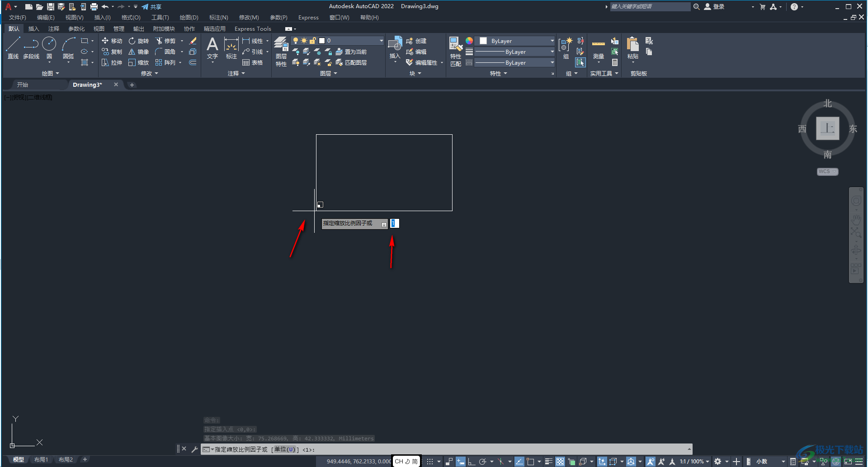The image size is (868, 467).
Task: Open the layer dropdown showing 0
Action: point(337,41)
